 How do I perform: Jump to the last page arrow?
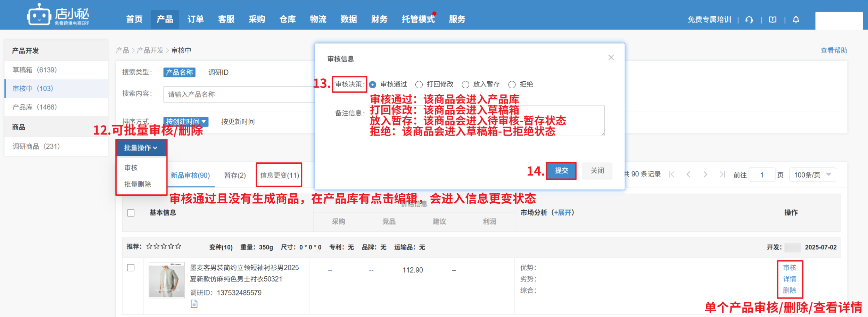click(722, 174)
